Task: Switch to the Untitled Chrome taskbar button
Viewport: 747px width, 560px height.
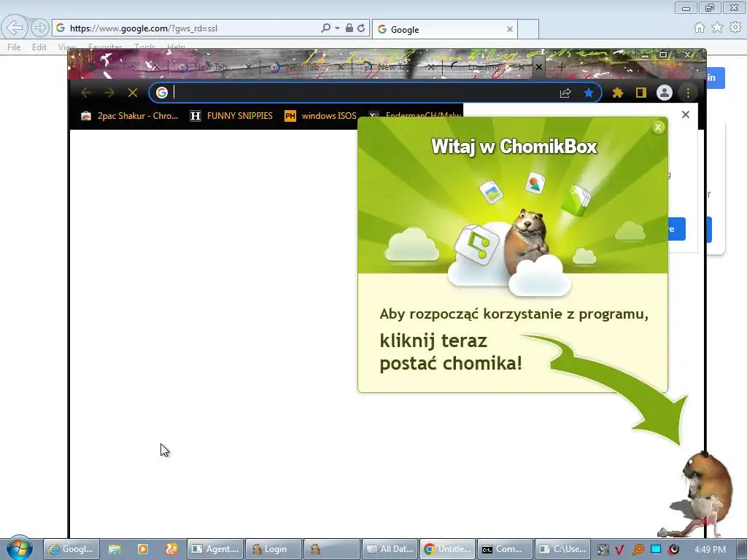Action: [x=448, y=549]
